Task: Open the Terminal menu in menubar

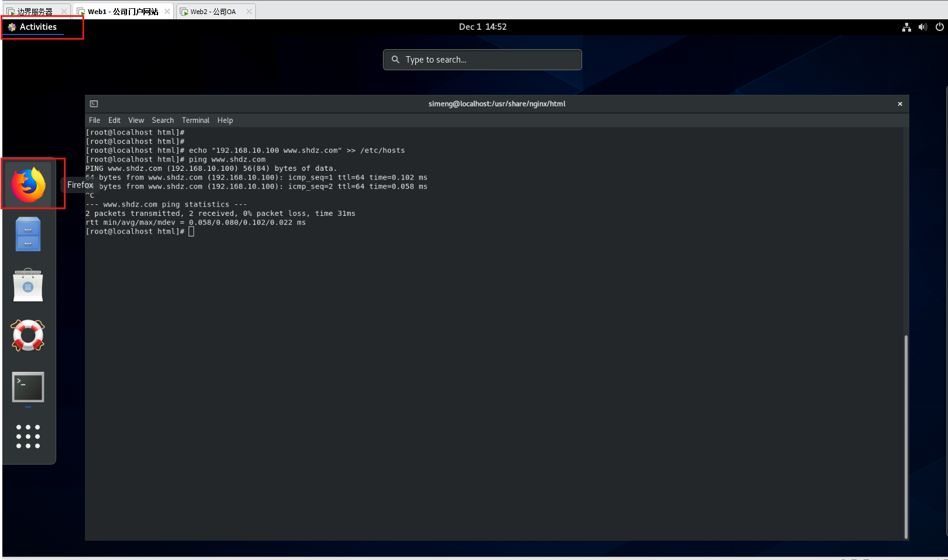Action: [x=196, y=121]
